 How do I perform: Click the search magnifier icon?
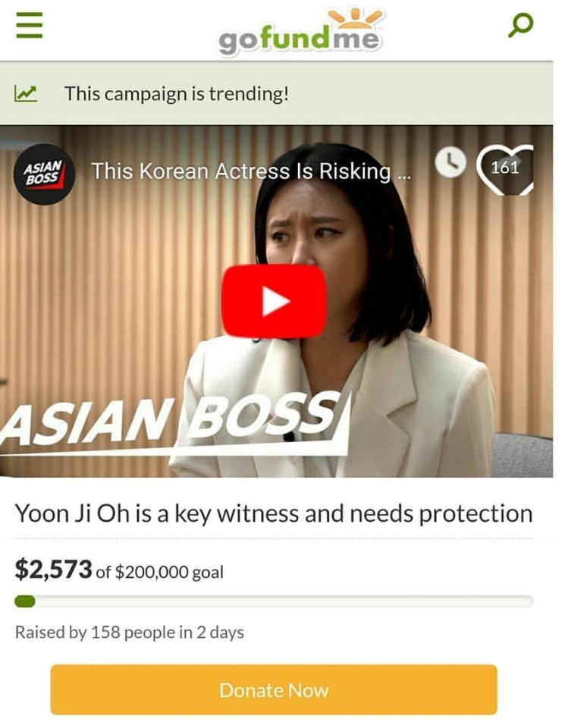[x=520, y=24]
